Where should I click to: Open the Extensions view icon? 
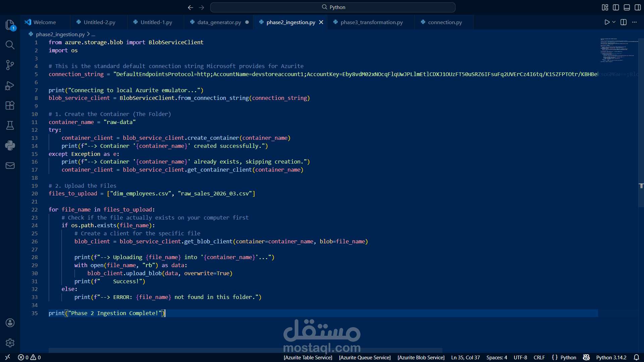[x=10, y=106]
